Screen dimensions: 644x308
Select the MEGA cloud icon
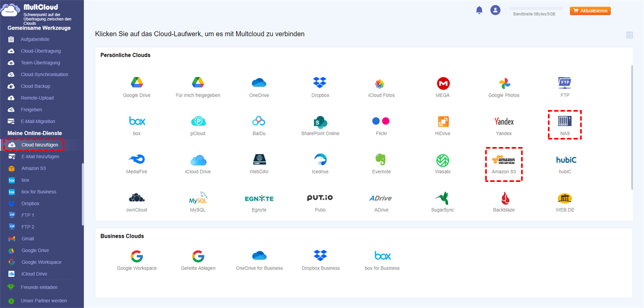(x=443, y=83)
